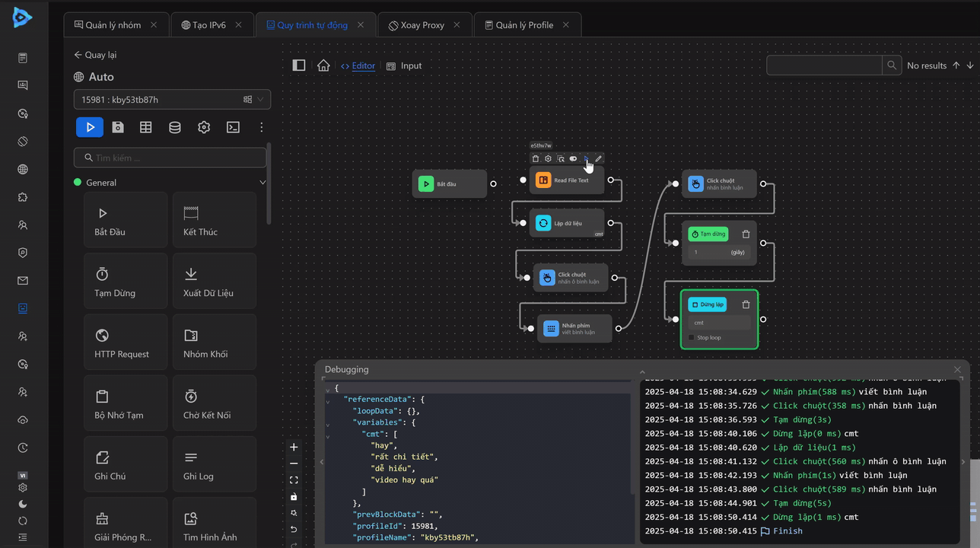Run the workflow with the blue play button
Image resolution: width=980 pixels, height=548 pixels.
(x=90, y=127)
